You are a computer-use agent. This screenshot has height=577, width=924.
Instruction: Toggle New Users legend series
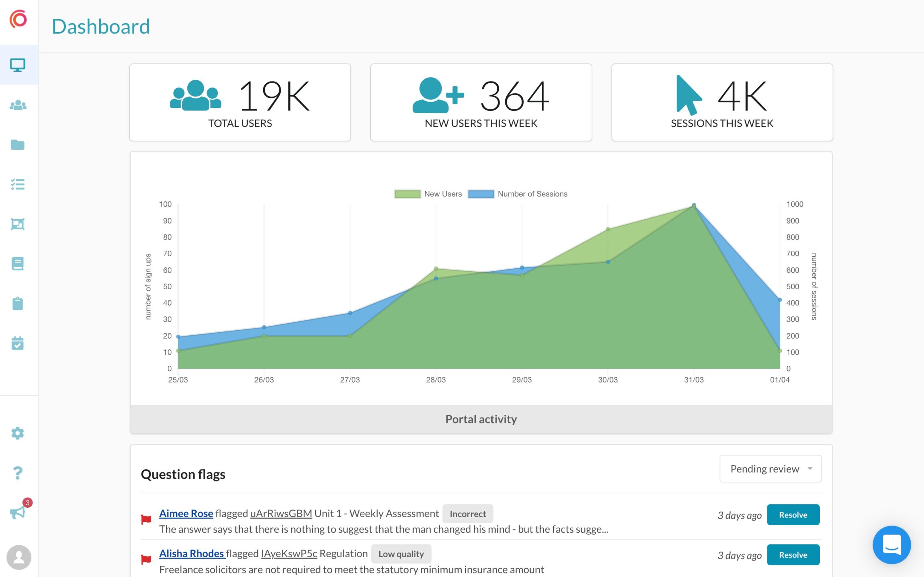(428, 194)
